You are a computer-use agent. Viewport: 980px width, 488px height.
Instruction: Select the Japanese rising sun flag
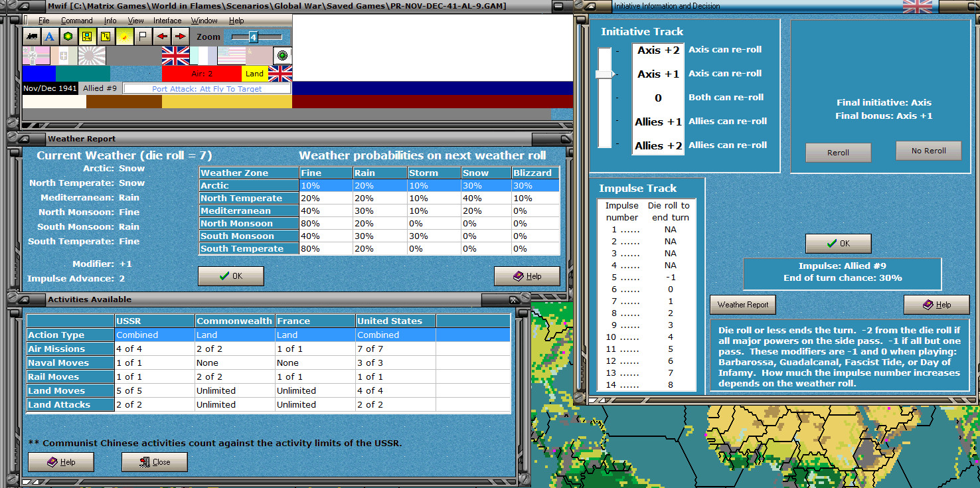[x=92, y=56]
